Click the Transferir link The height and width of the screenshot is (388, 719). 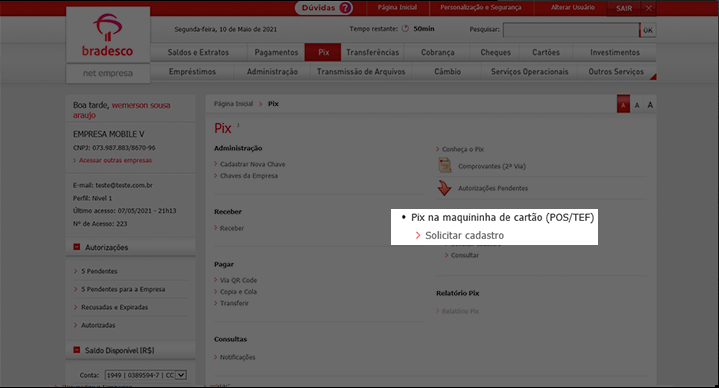pos(234,303)
